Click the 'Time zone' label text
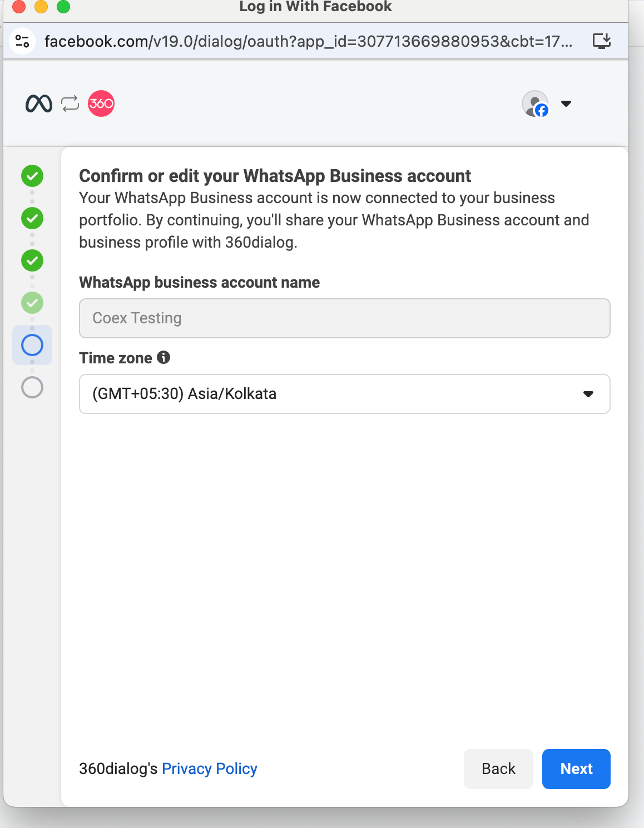644x828 pixels. click(116, 358)
